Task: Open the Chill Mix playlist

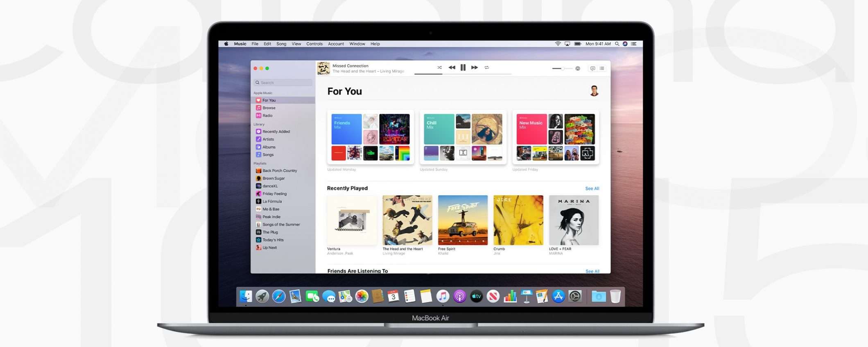Action: (x=439, y=129)
